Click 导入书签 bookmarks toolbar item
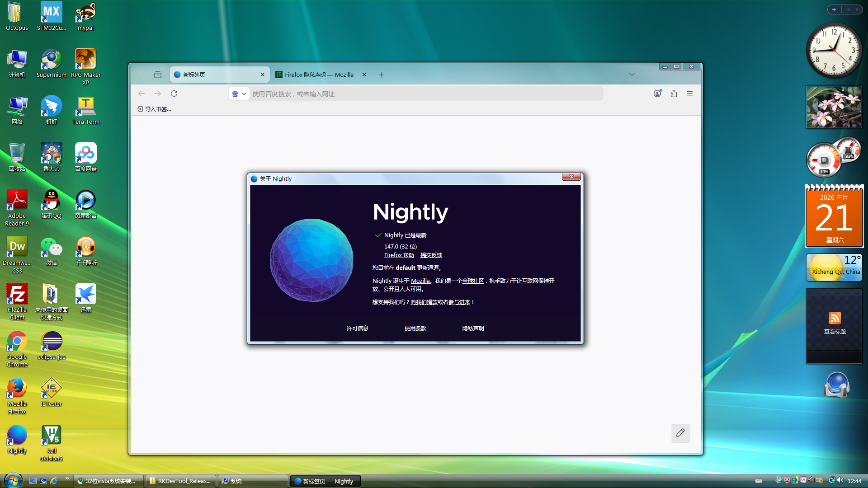Viewport: 868px width, 488px height. click(x=154, y=109)
